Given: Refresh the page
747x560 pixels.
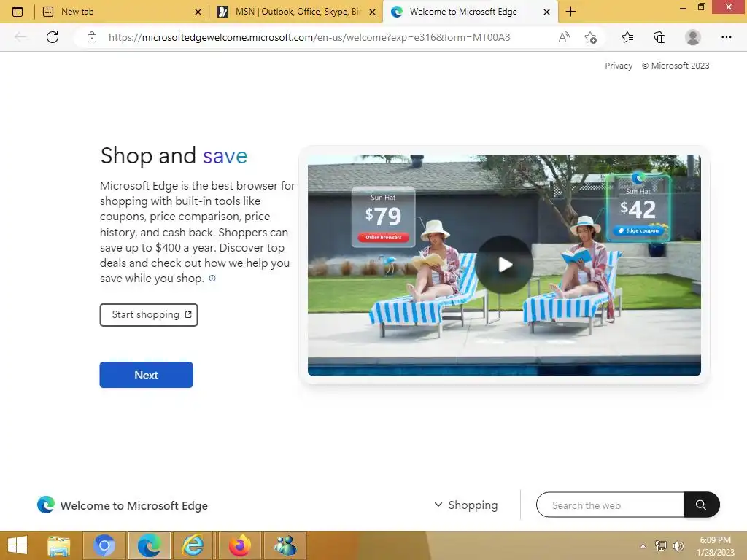Looking at the screenshot, I should 53,37.
